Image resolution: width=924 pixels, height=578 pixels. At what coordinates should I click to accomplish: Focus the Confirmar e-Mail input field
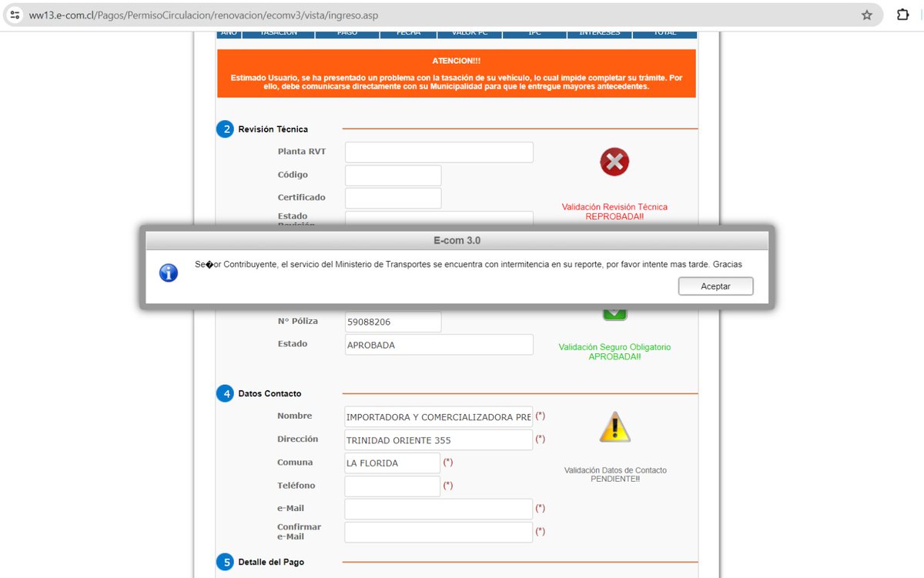click(439, 532)
